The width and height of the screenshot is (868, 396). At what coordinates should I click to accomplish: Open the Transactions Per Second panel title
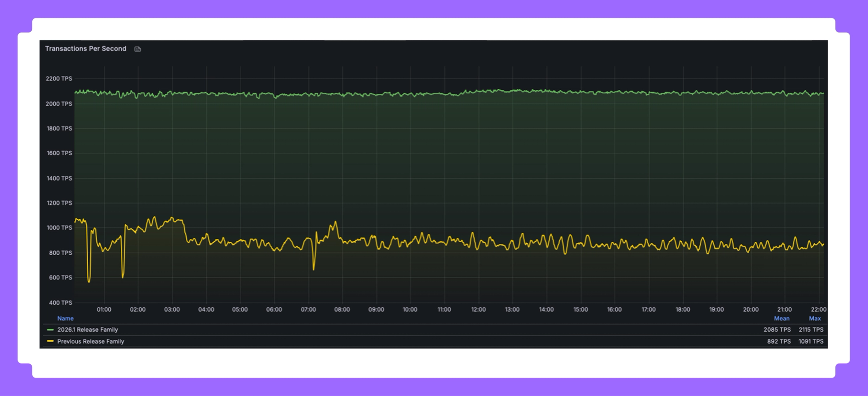pyautogui.click(x=86, y=48)
